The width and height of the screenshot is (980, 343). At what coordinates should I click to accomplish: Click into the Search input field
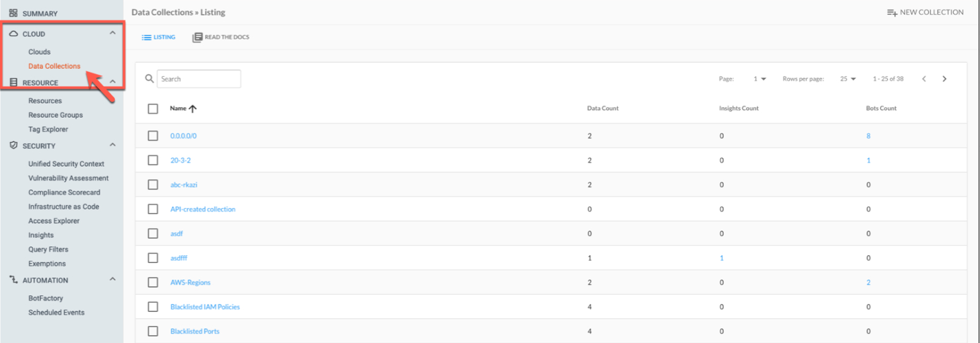click(x=199, y=79)
